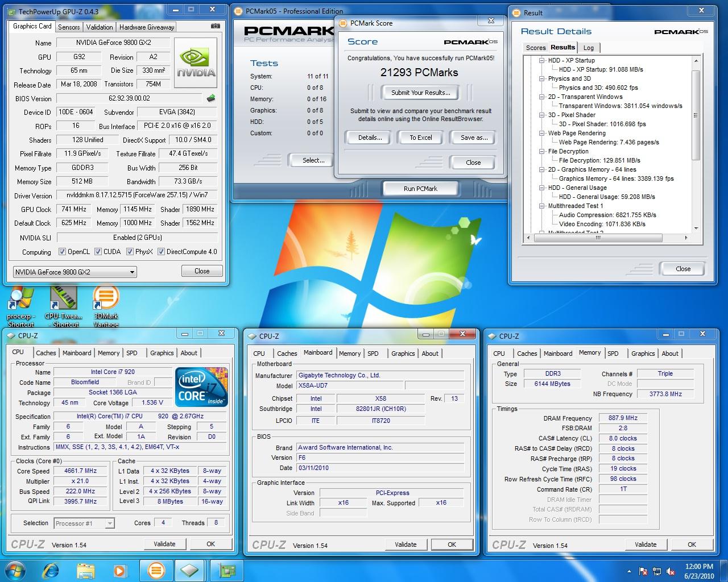Close the GPU-Z window via Close button

coord(202,271)
